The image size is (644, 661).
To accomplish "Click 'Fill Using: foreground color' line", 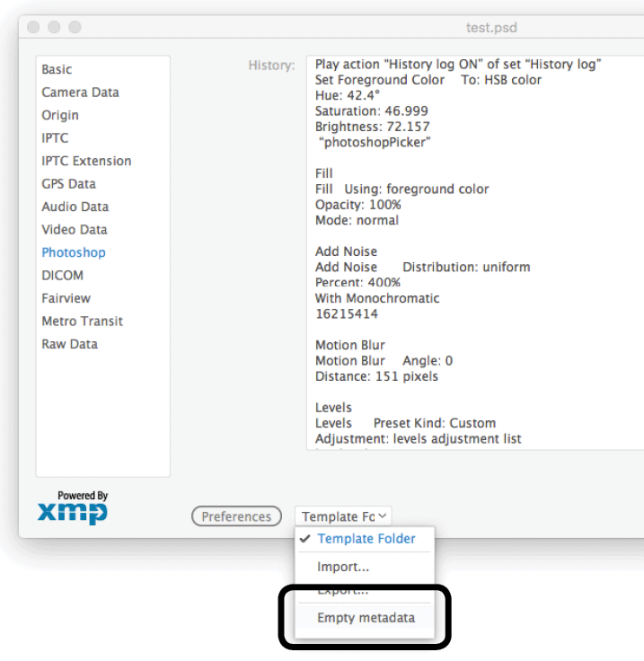I will pos(402,189).
